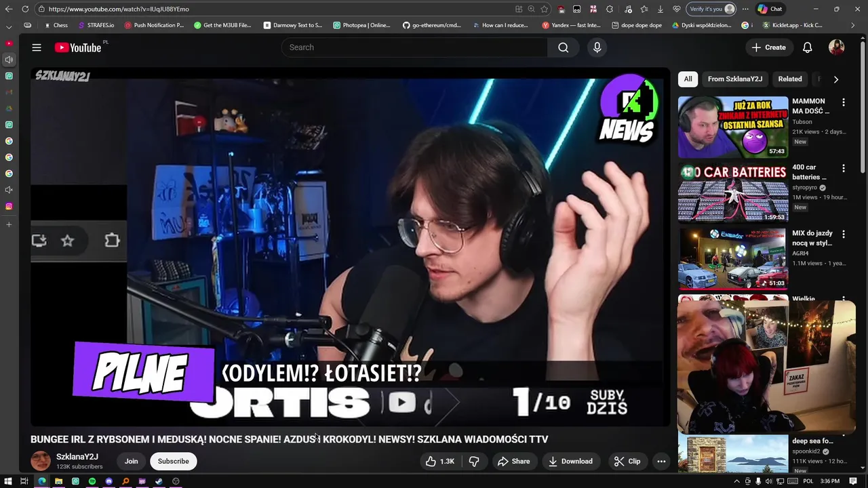Screen dimensions: 868x488
Task: Select the All filter chip
Action: click(x=688, y=79)
